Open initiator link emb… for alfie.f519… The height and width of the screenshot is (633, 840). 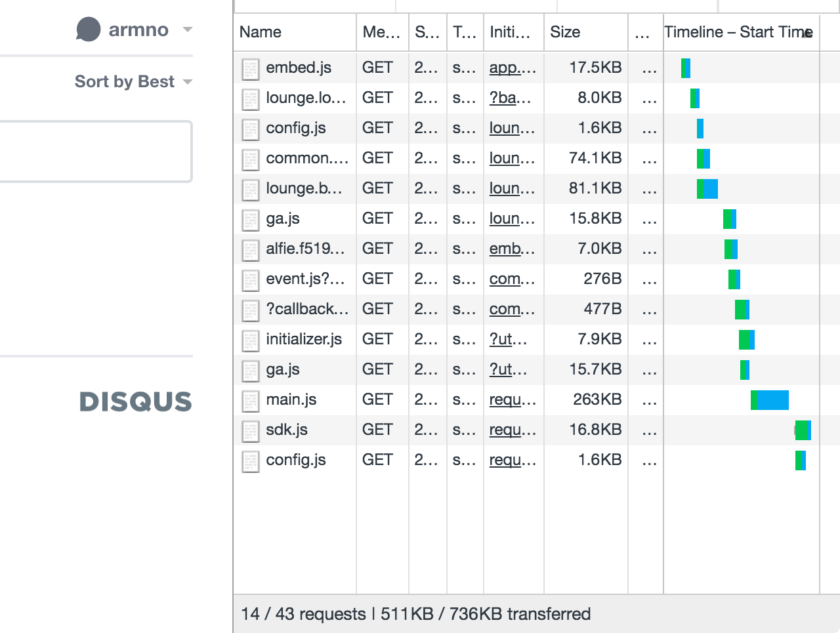[513, 249]
